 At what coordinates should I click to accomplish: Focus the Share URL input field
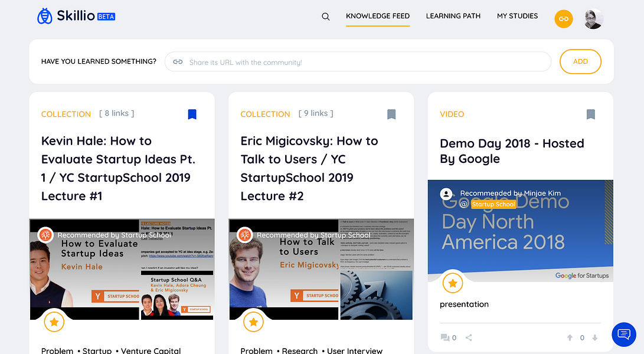pyautogui.click(x=358, y=61)
